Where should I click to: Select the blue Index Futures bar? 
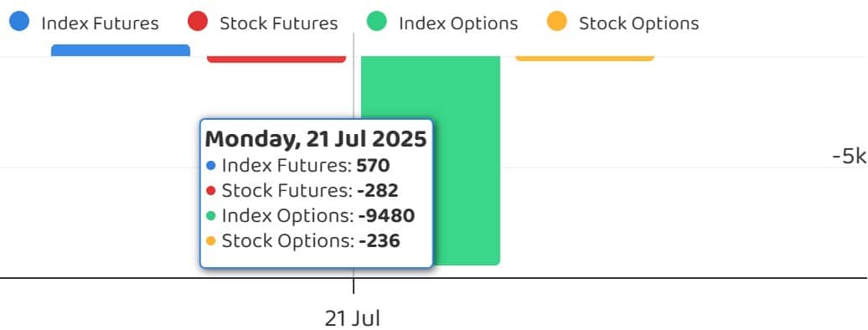click(121, 50)
